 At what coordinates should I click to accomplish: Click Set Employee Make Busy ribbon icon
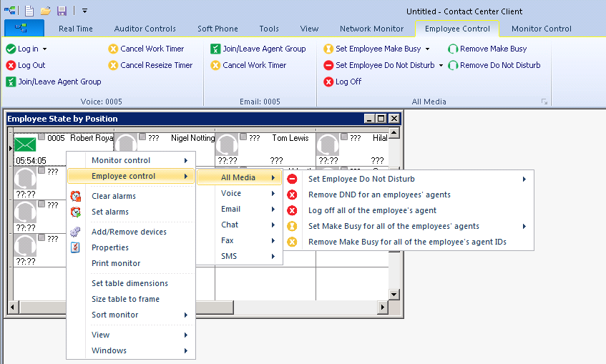click(x=328, y=49)
